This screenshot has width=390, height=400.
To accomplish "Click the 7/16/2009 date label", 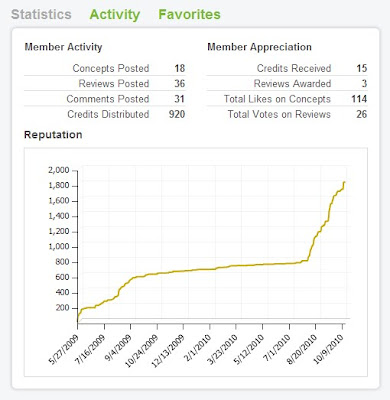I will tap(90, 350).
